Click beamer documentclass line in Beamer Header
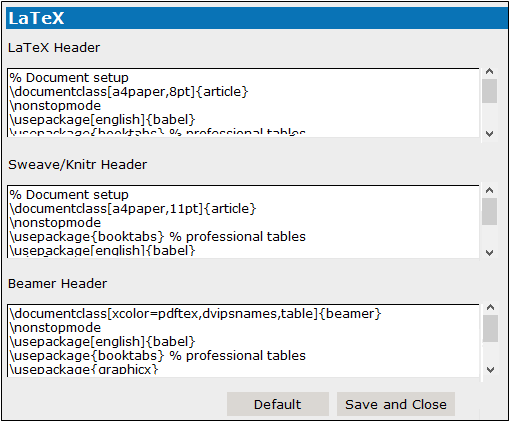The height and width of the screenshot is (422, 510). point(195,314)
